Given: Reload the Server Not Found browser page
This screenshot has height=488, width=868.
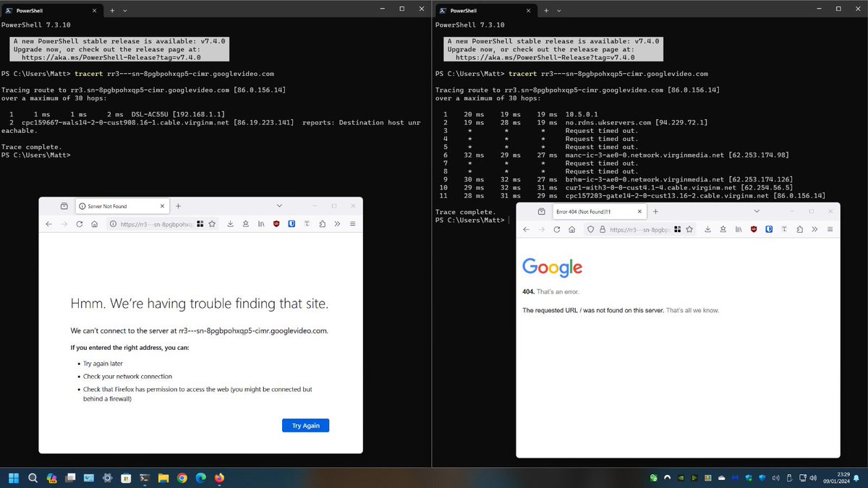Looking at the screenshot, I should (x=80, y=224).
